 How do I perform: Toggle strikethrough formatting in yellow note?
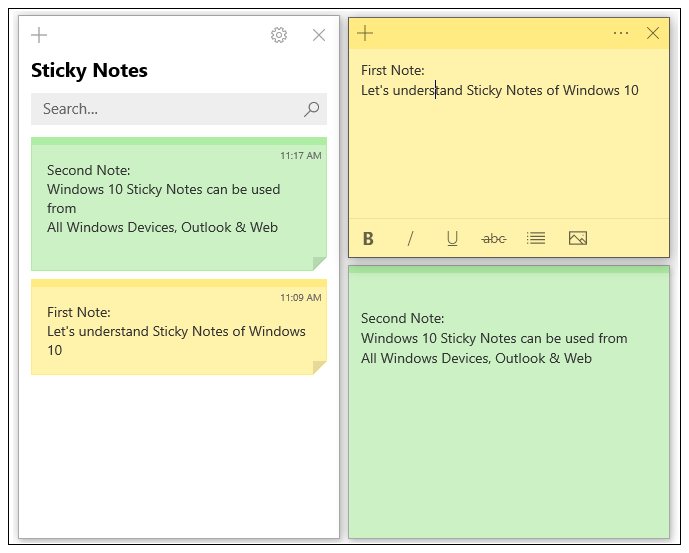pyautogui.click(x=494, y=239)
